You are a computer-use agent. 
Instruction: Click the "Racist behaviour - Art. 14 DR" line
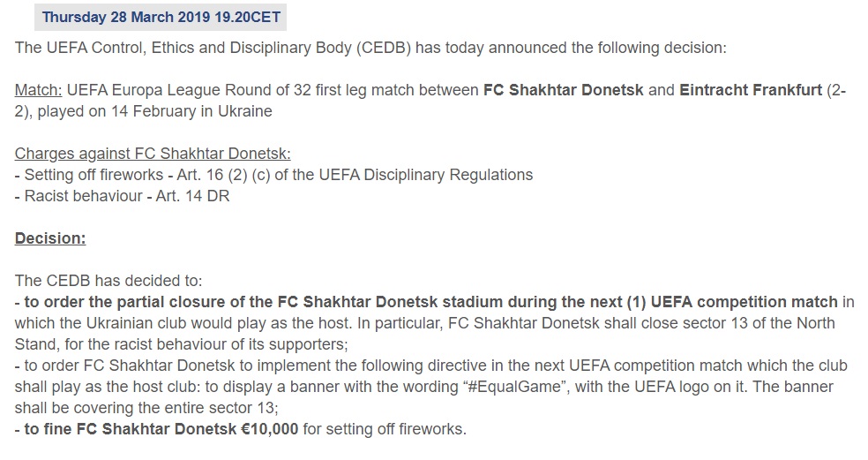pos(122,196)
